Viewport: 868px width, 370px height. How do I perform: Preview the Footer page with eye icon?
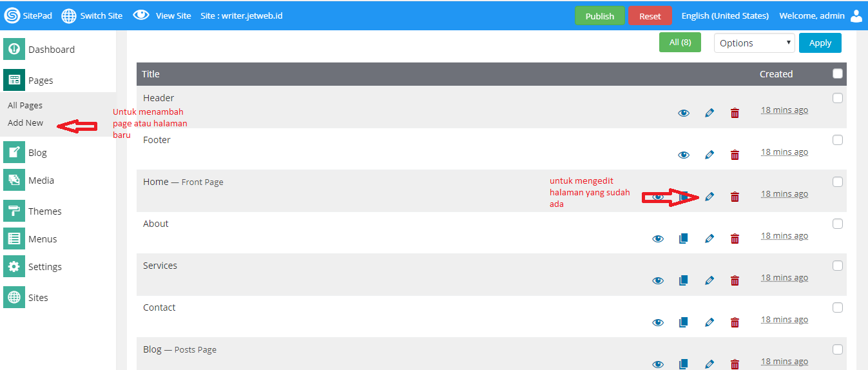[684, 155]
